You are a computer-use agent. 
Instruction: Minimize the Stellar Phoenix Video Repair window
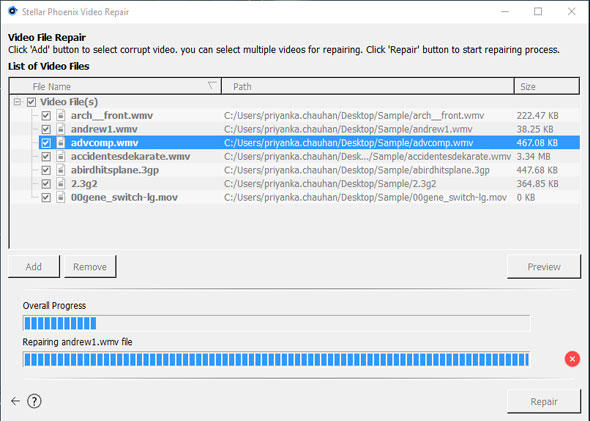pyautogui.click(x=505, y=12)
